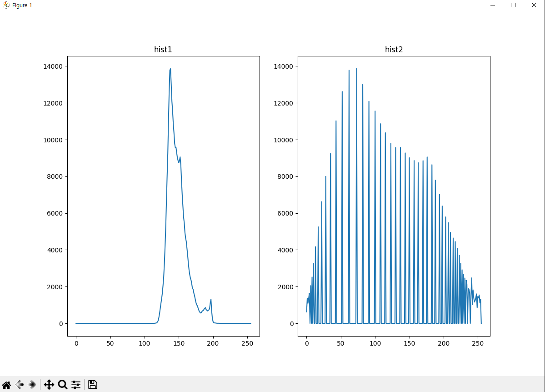The image size is (545, 392).
Task: Activate the Pan axes tool
Action: [x=49, y=384]
